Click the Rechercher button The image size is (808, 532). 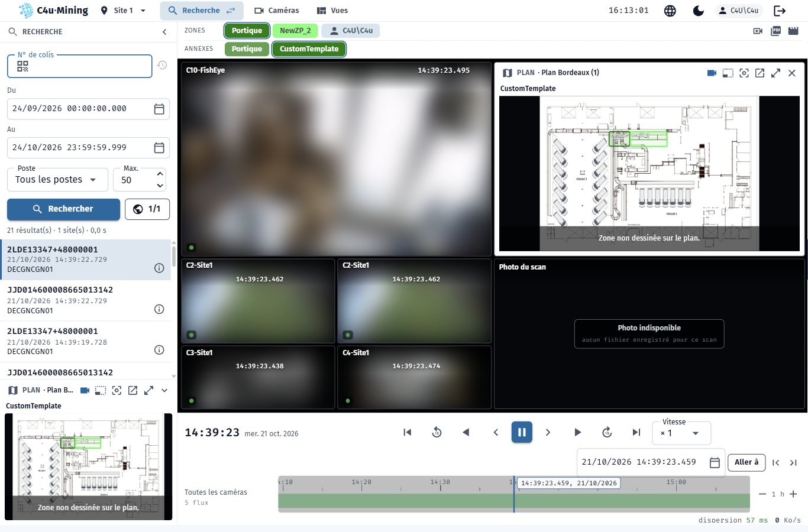point(63,209)
